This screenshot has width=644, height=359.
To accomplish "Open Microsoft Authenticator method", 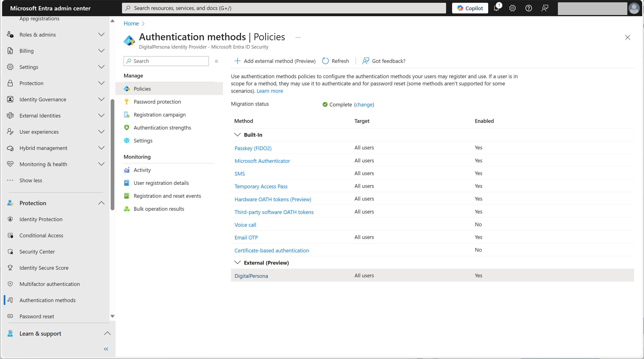I will coord(262,161).
